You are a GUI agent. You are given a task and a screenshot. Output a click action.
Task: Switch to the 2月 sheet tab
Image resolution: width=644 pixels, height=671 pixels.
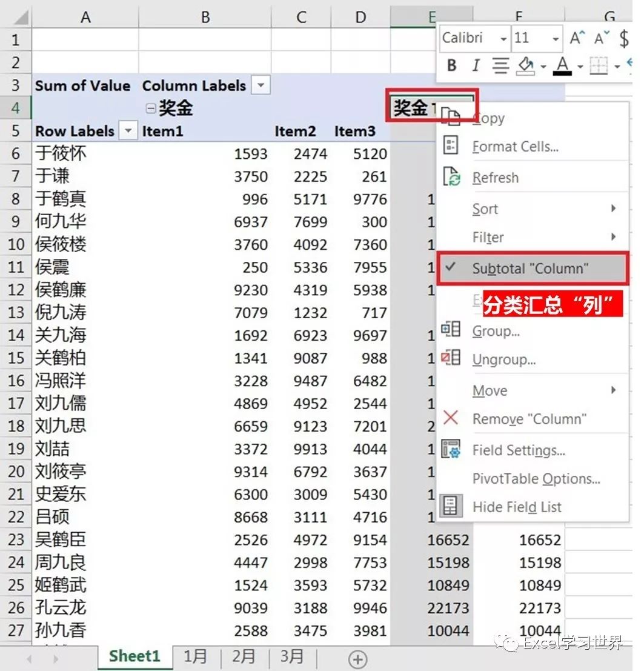click(244, 658)
